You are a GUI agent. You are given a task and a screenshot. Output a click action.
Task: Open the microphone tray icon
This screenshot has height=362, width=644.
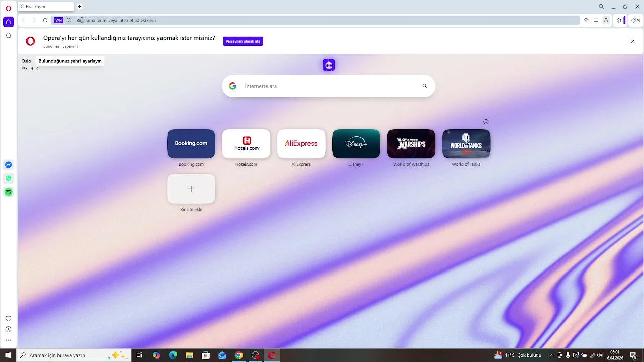568,355
